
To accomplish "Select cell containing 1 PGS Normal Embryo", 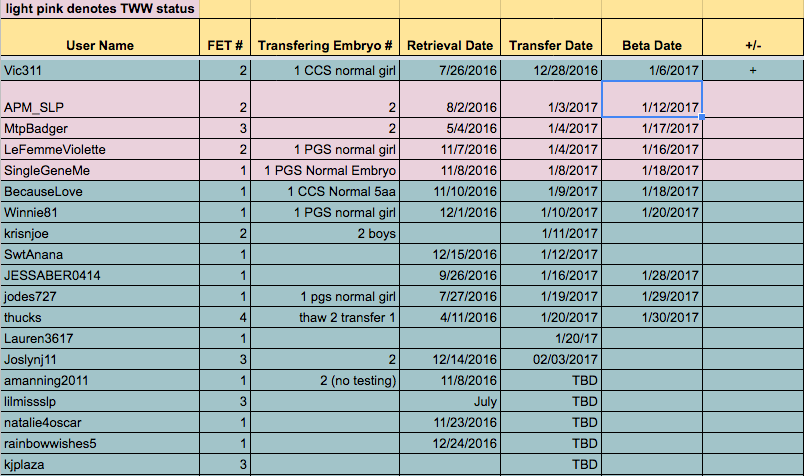I will click(325, 170).
